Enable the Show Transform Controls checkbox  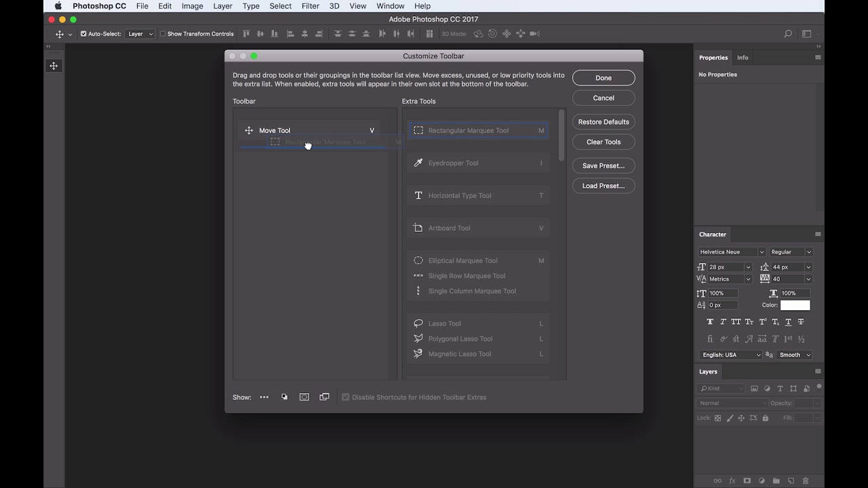pos(163,34)
